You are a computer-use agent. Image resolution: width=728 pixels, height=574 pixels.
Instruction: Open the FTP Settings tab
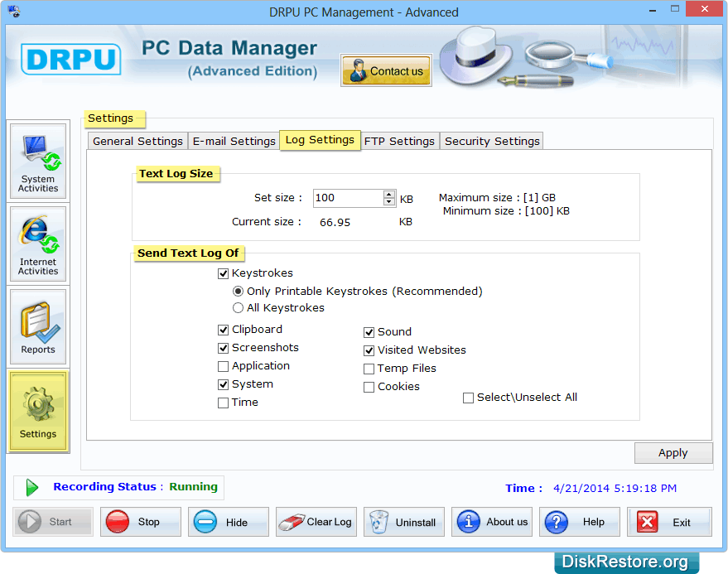click(x=399, y=141)
